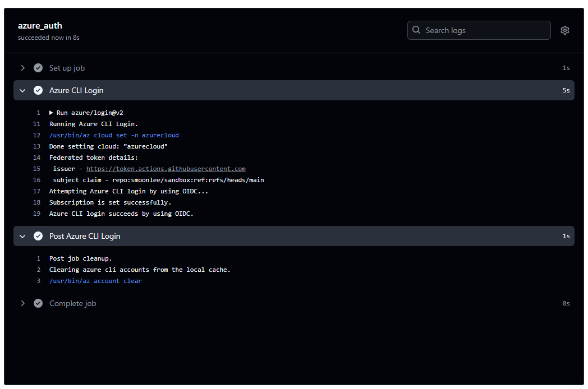Click log line 'Federated token details:'
The height and width of the screenshot is (389, 588).
pyautogui.click(x=93, y=158)
